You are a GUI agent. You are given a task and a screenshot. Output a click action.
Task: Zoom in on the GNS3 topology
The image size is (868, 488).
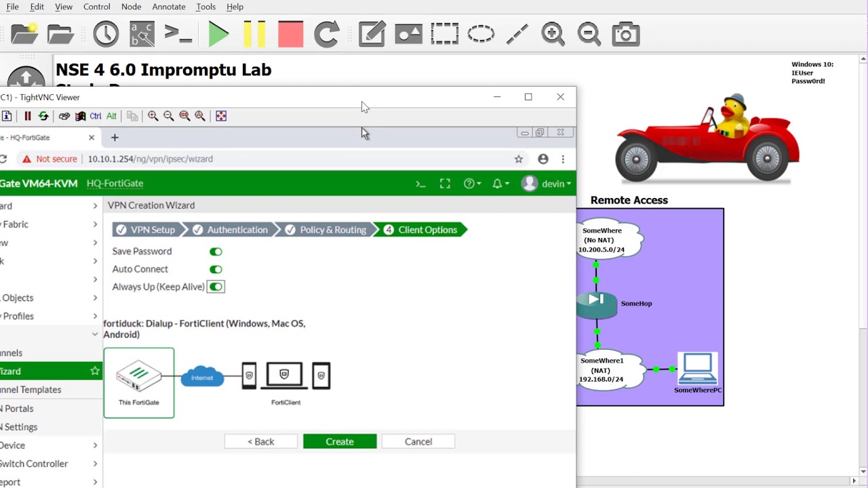[553, 34]
